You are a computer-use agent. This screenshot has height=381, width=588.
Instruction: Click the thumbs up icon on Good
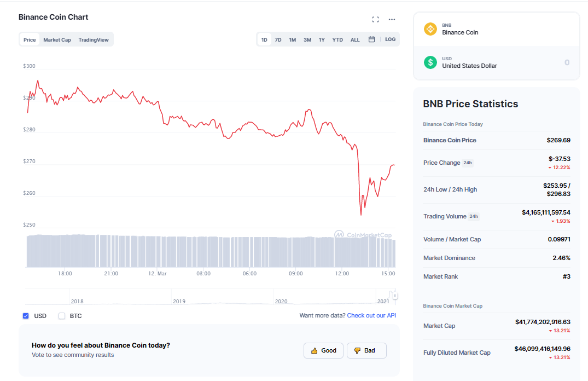tap(314, 350)
